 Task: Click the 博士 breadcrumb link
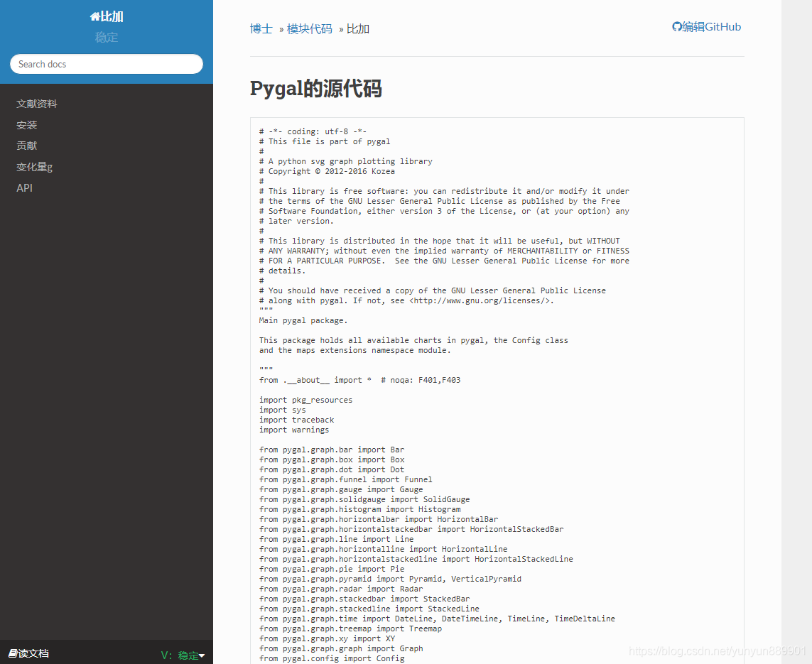point(261,29)
